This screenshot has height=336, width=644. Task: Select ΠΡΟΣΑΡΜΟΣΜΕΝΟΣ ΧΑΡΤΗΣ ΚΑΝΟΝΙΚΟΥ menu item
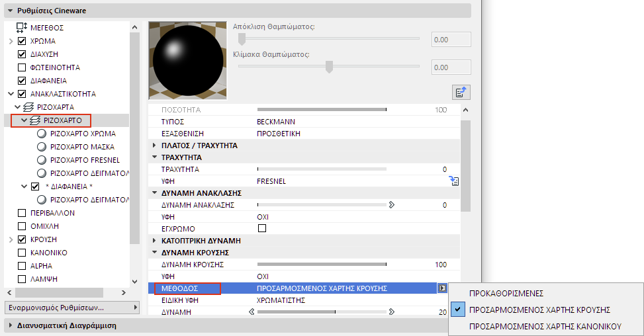click(x=547, y=327)
